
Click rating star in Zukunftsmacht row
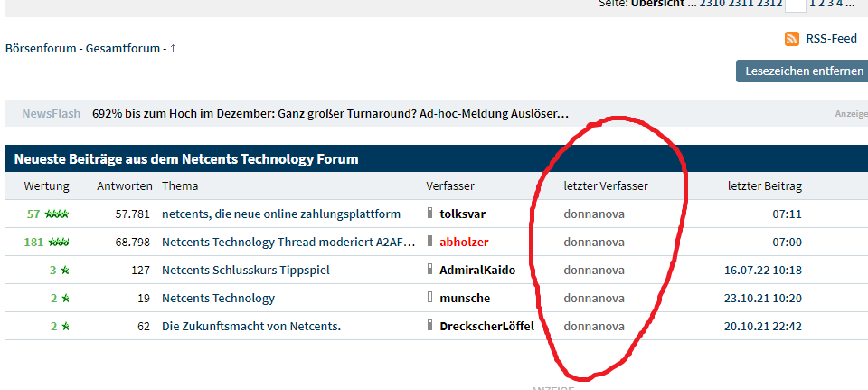(65, 327)
